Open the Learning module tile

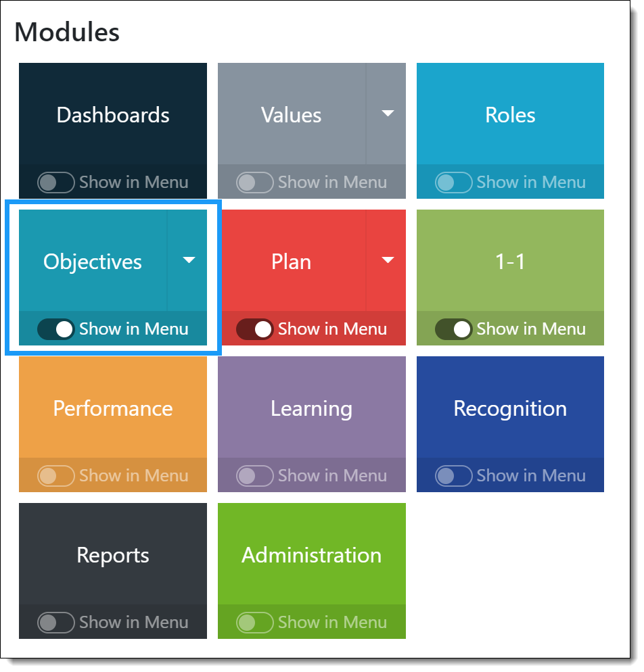pos(311,408)
